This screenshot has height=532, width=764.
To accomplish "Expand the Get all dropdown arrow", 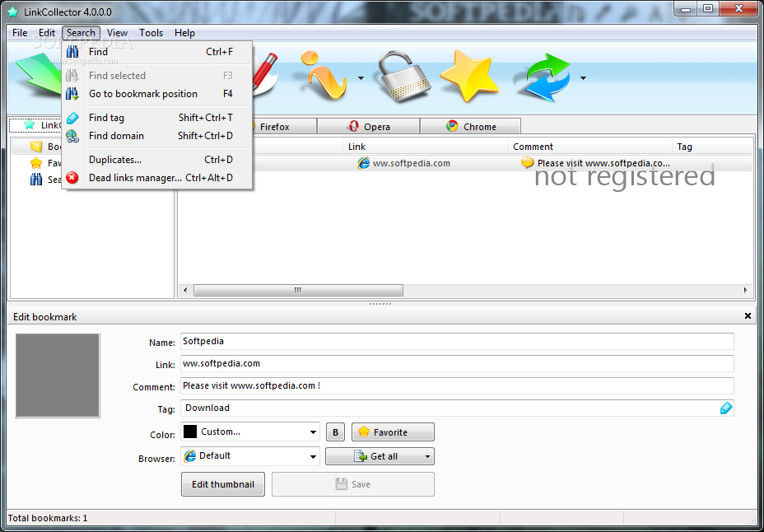I will 428,456.
